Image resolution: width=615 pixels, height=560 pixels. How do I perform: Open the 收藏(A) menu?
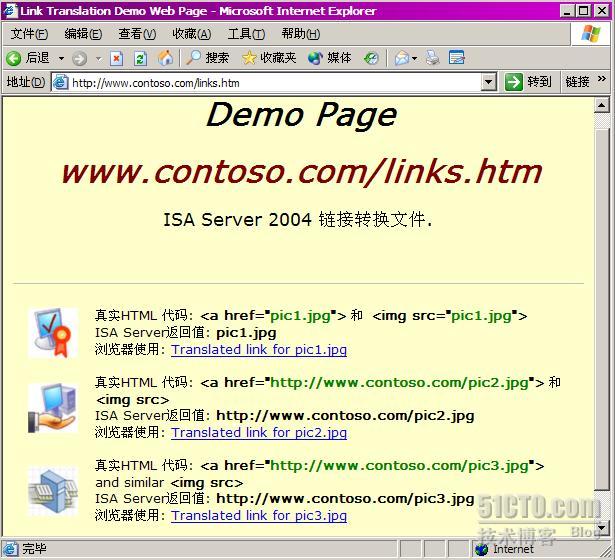click(x=192, y=34)
